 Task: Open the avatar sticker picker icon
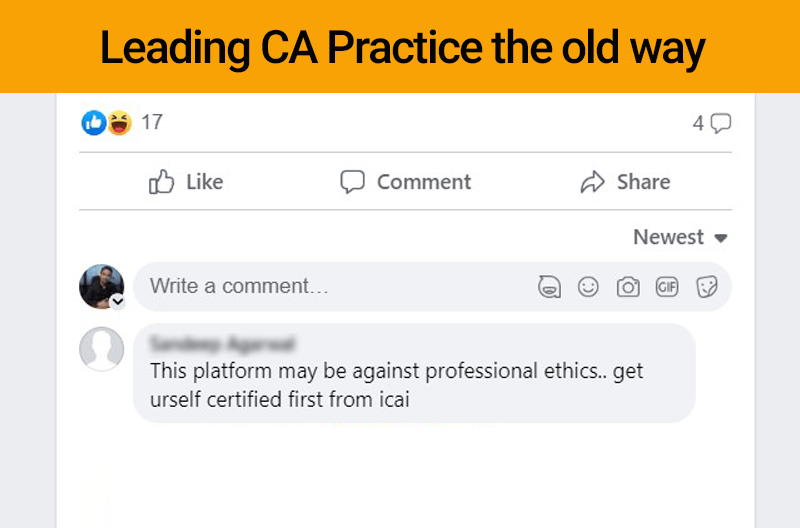[549, 287]
